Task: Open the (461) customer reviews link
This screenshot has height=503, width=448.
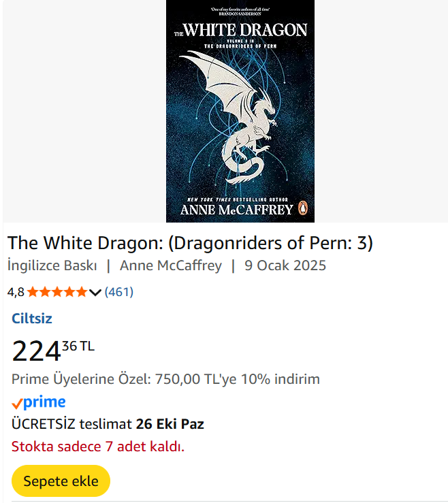Action: pyautogui.click(x=118, y=292)
